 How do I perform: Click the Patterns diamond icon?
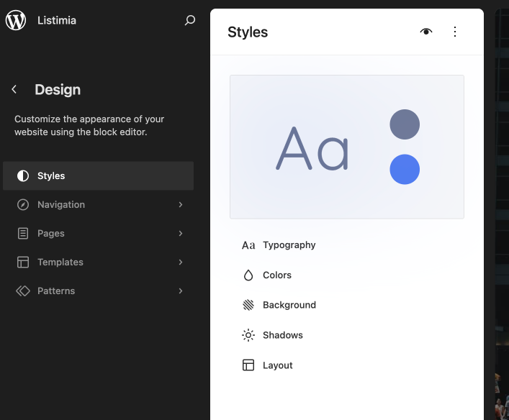coord(23,291)
